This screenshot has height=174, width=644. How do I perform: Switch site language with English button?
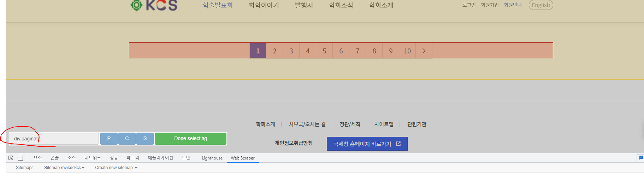[540, 5]
